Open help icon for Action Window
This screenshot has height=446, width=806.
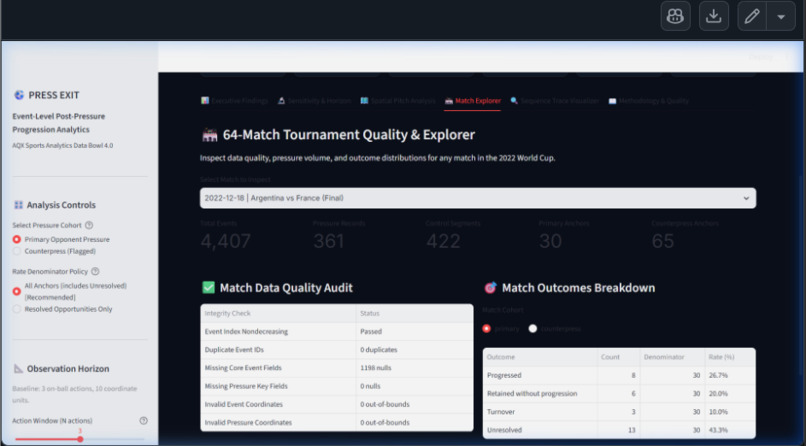coord(143,420)
